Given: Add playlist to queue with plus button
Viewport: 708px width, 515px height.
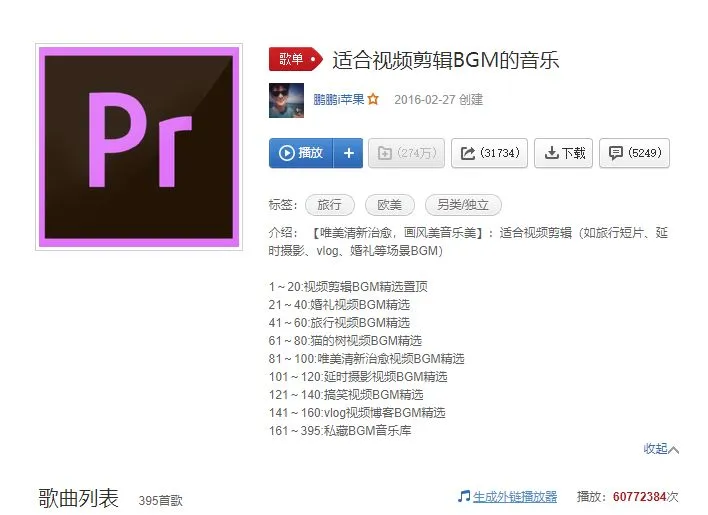Looking at the screenshot, I should pos(348,153).
